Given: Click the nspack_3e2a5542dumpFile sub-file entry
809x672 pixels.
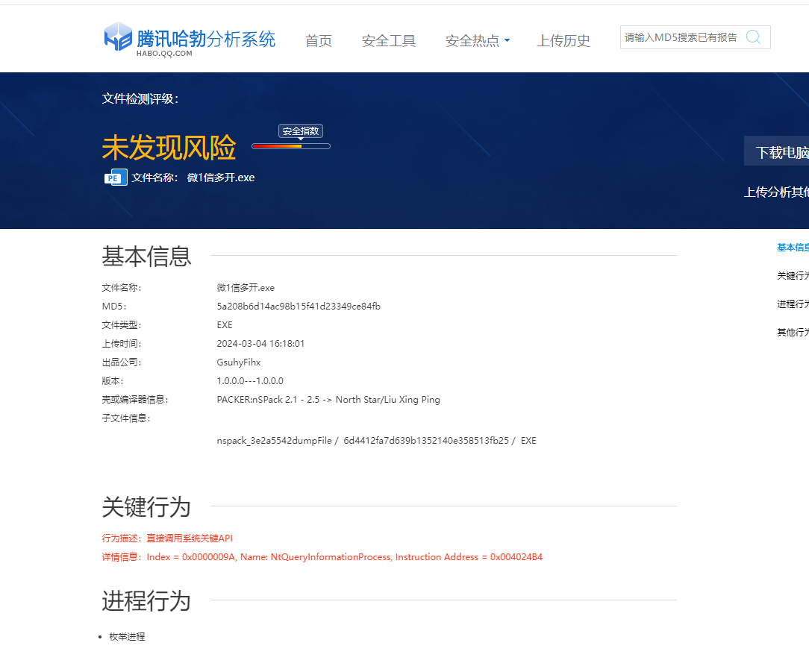Looking at the screenshot, I should 377,441.
